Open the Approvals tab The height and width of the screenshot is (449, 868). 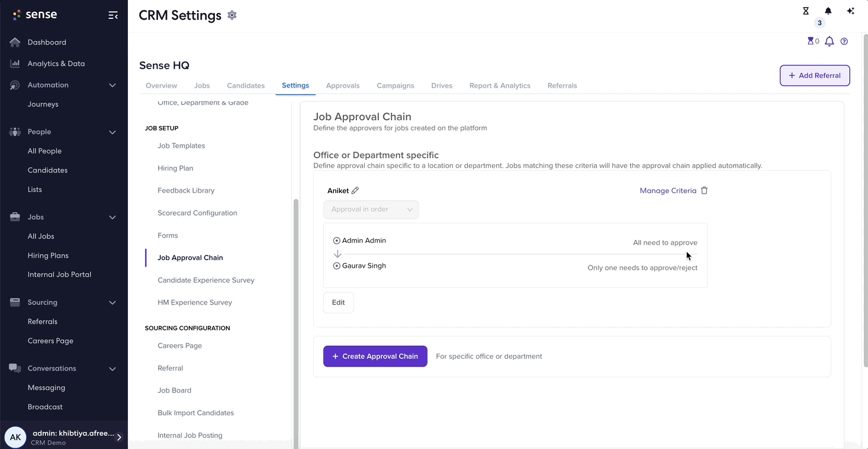(343, 86)
